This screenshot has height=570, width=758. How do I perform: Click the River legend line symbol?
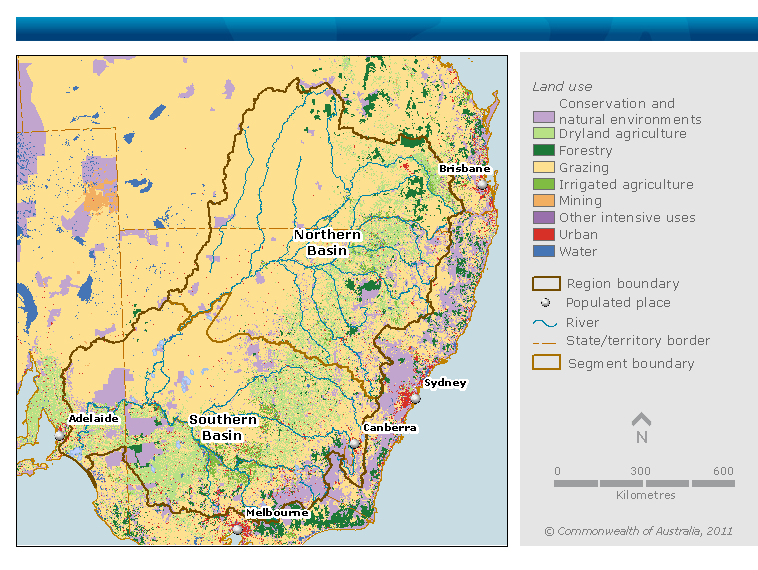coord(545,323)
